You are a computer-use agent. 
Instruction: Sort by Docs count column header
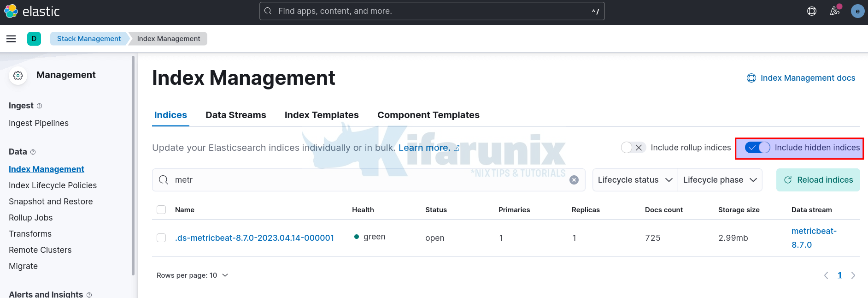[x=664, y=210]
